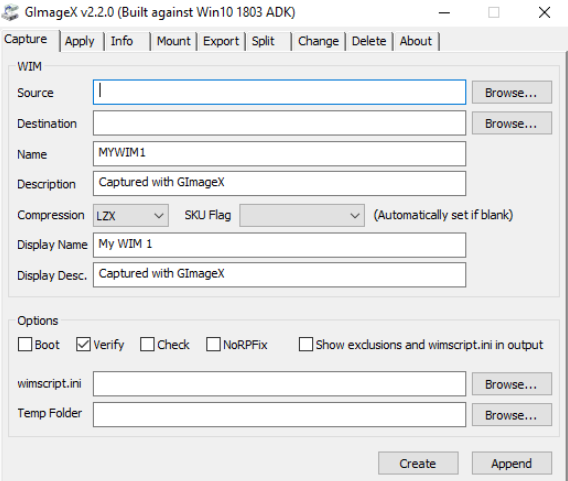Edit the Display Name field
The width and height of the screenshot is (568, 481).
(279, 245)
